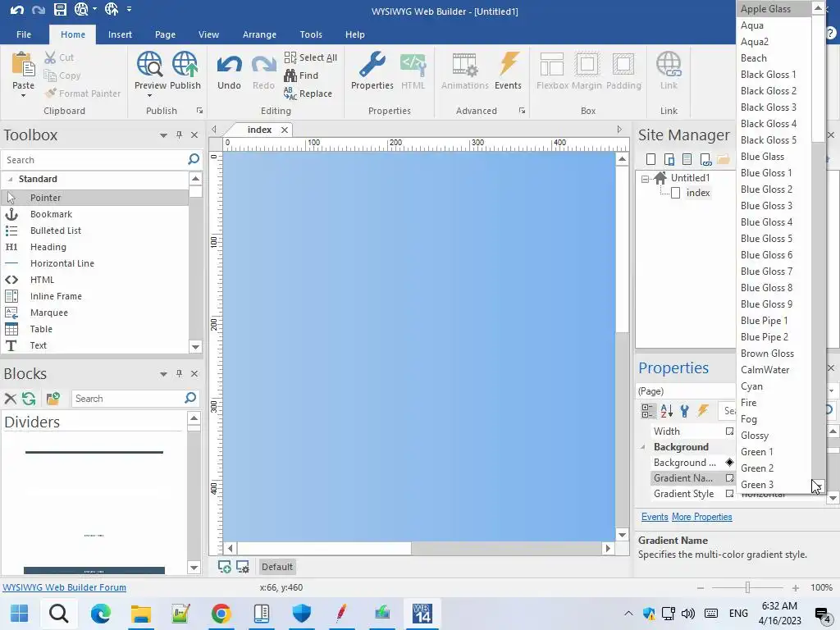Pin the Blocks panel
This screenshot has width=840, height=630.
pyautogui.click(x=179, y=373)
